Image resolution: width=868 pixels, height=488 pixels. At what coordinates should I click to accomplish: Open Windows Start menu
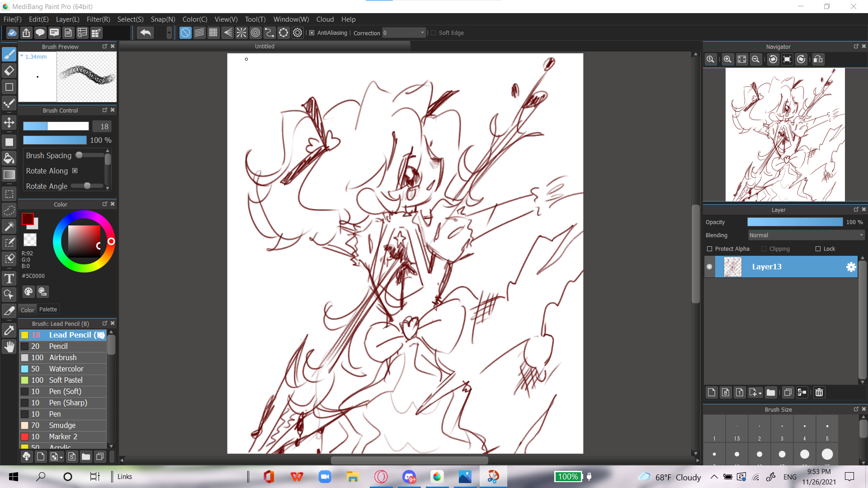click(x=14, y=477)
